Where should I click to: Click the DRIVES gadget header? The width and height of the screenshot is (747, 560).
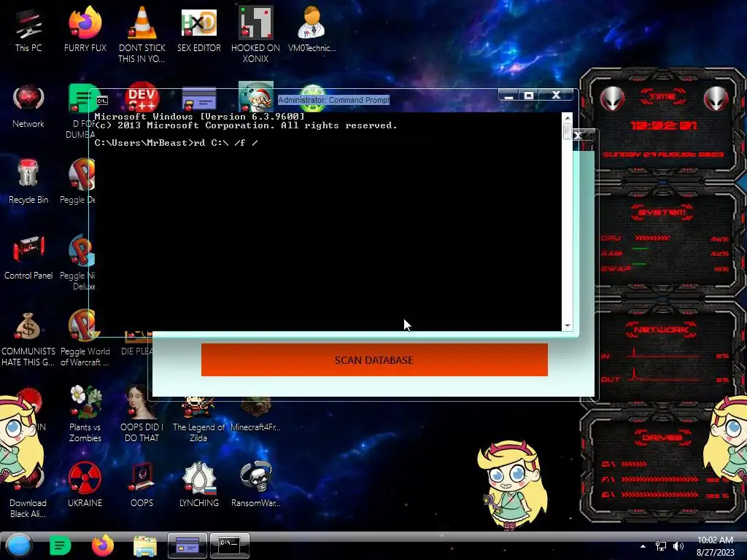pos(662,437)
